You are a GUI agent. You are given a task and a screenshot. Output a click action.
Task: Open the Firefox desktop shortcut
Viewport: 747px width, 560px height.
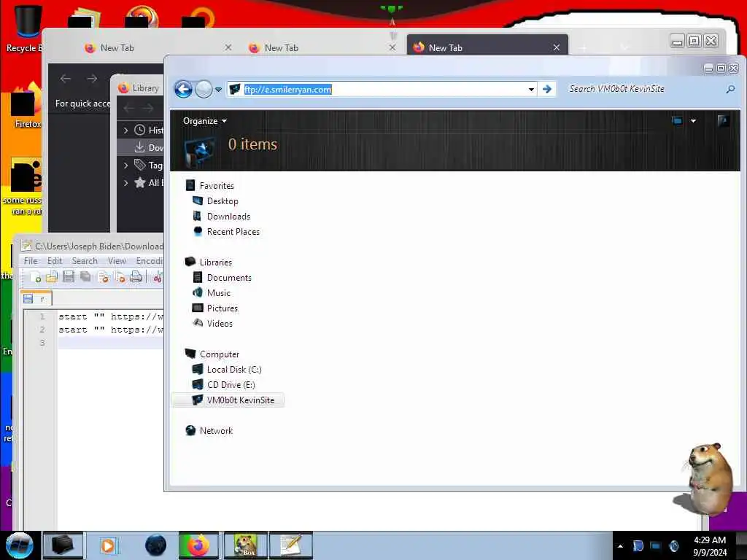[25, 105]
